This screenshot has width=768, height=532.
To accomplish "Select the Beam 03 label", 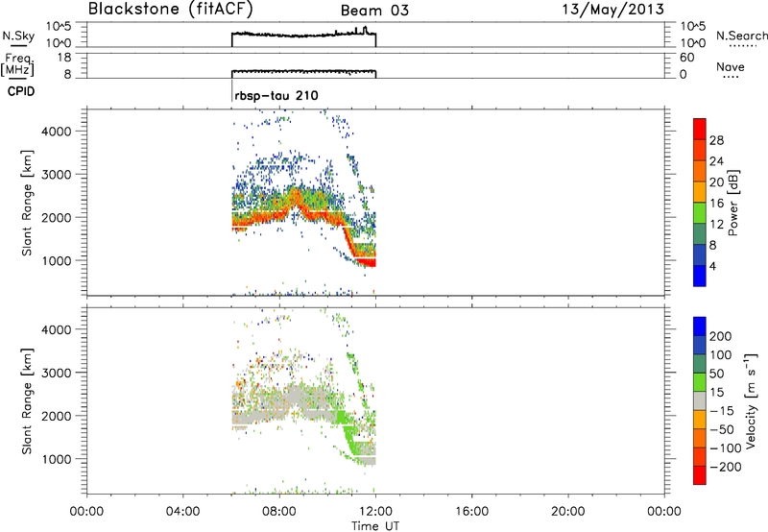I will pos(374,11).
